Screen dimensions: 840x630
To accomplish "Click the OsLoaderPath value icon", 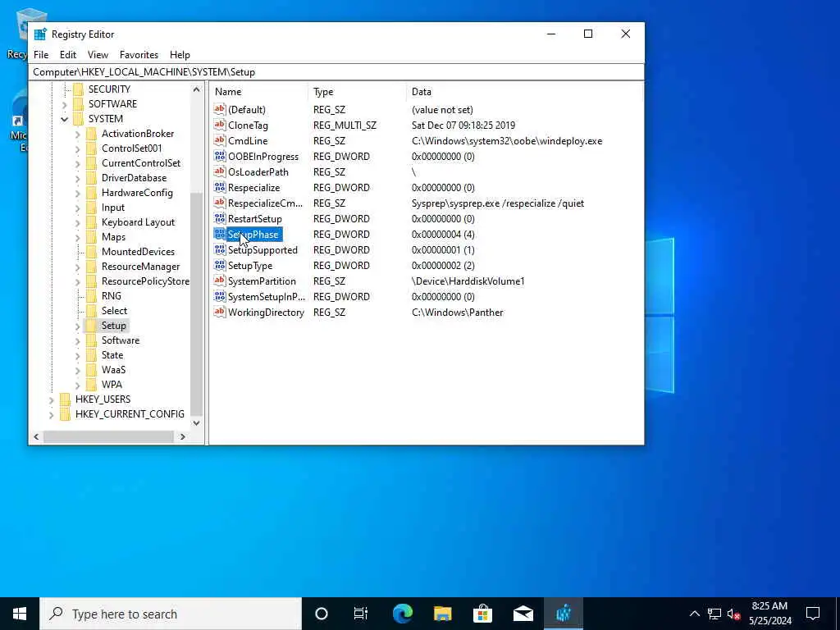I will pos(220,171).
